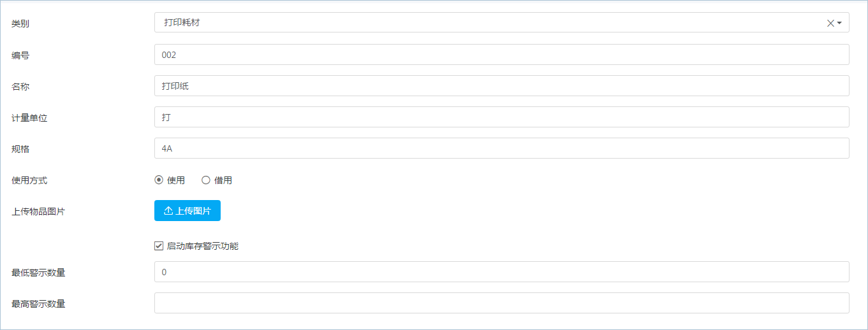This screenshot has width=868, height=330.
Task: Click the 计量单位 label text
Action: click(29, 118)
